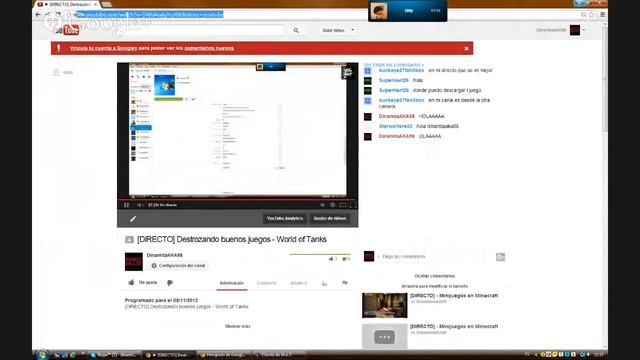The width and height of the screenshot is (640, 360).
Task: Expand description with Mostrar más
Action: pyautogui.click(x=238, y=326)
